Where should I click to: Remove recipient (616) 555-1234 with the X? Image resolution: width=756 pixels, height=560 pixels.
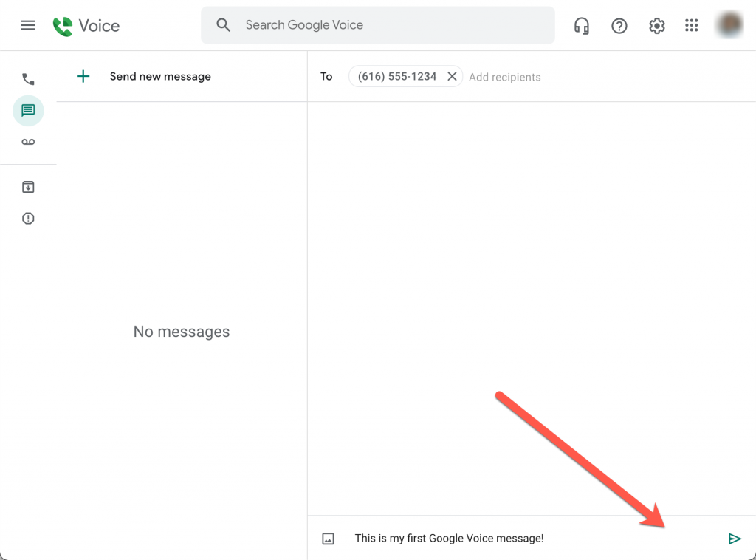click(452, 76)
